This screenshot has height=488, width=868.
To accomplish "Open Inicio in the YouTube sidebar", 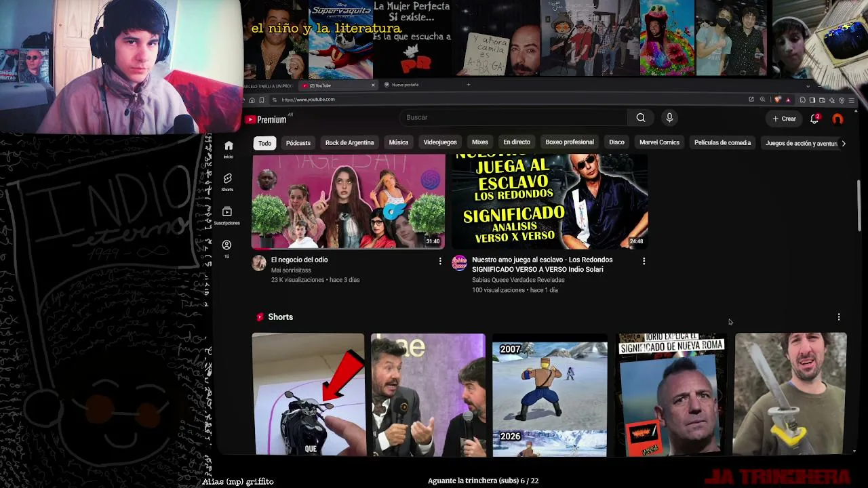I will [x=229, y=150].
